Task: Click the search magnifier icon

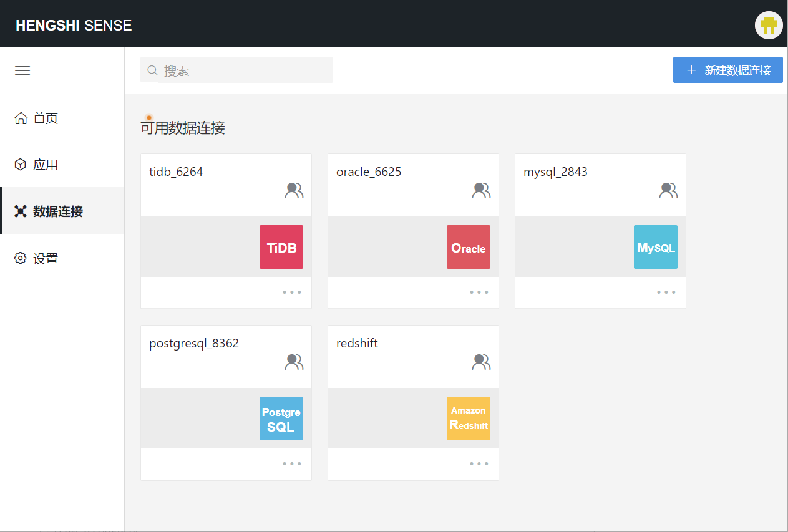Action: coord(152,70)
